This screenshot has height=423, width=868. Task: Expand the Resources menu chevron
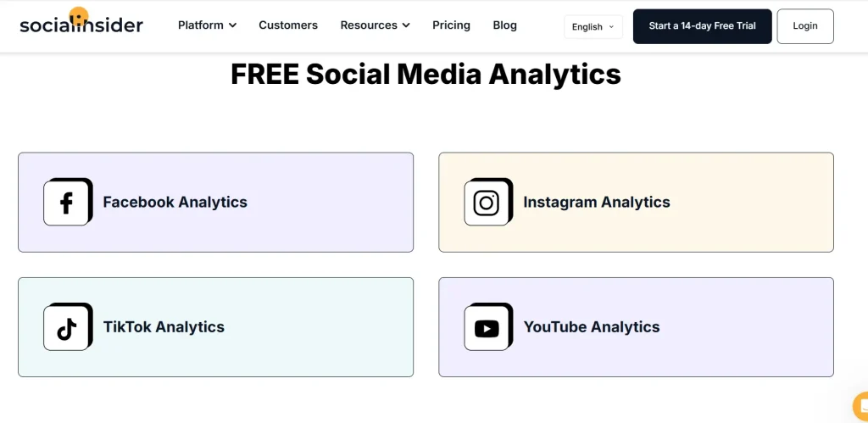coord(406,25)
